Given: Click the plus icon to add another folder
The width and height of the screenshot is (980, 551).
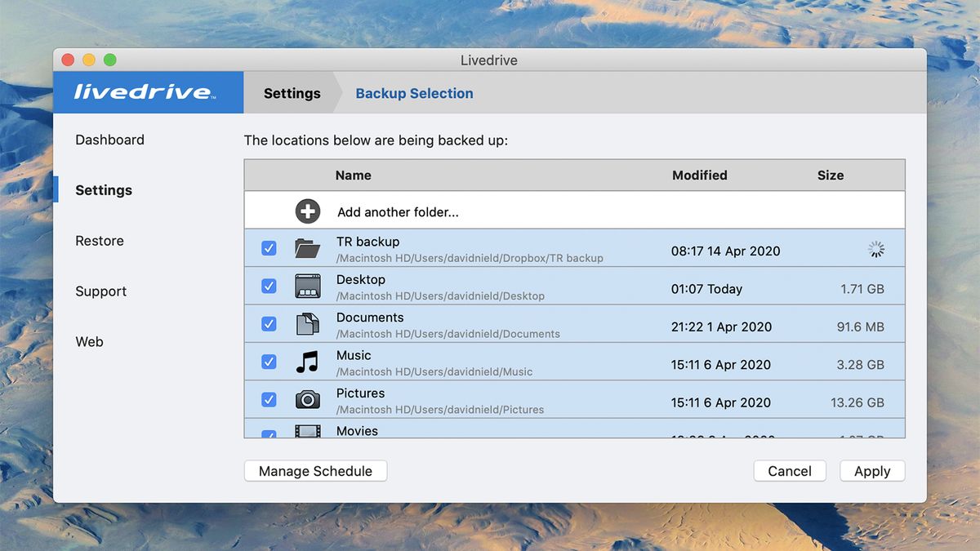Looking at the screenshot, I should [307, 210].
